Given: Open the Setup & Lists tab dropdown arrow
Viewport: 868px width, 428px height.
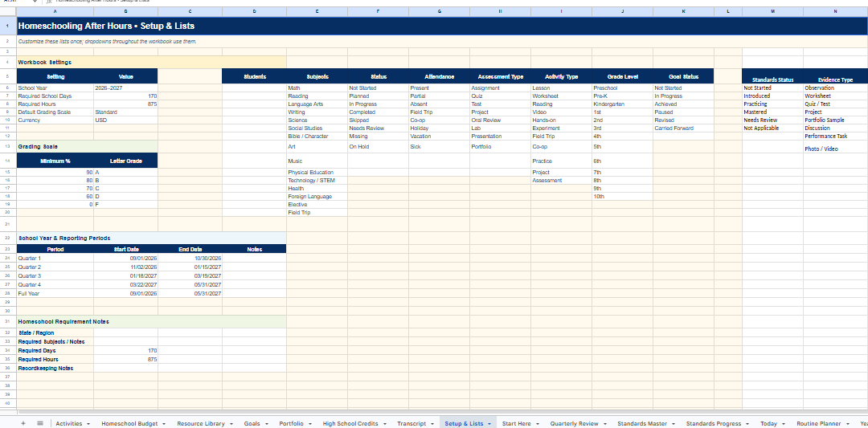Looking at the screenshot, I should point(489,424).
